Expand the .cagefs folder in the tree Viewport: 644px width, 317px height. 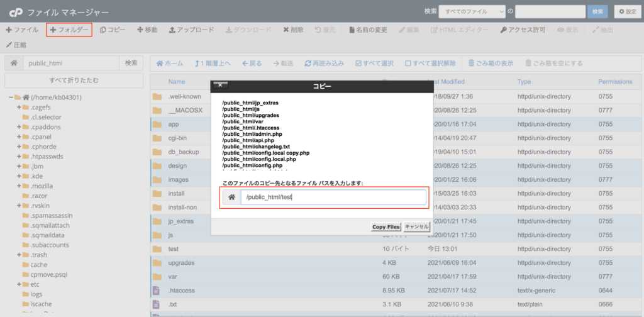(x=19, y=108)
